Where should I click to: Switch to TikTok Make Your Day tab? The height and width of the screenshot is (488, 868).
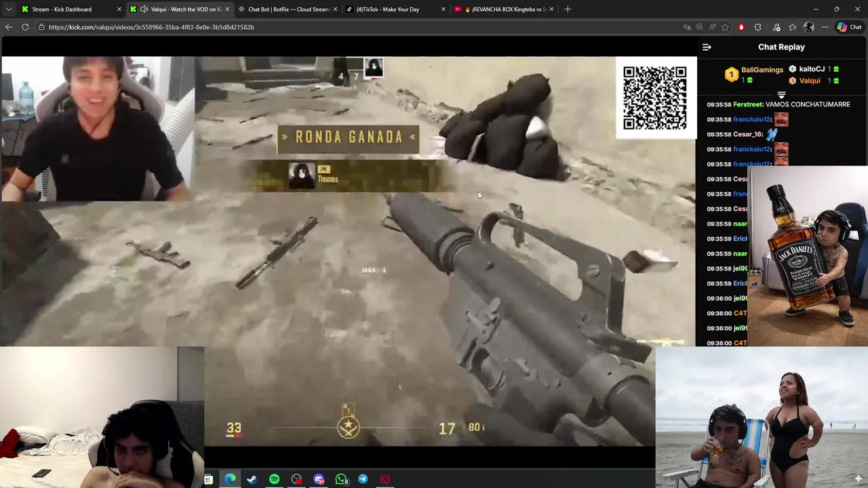(397, 9)
